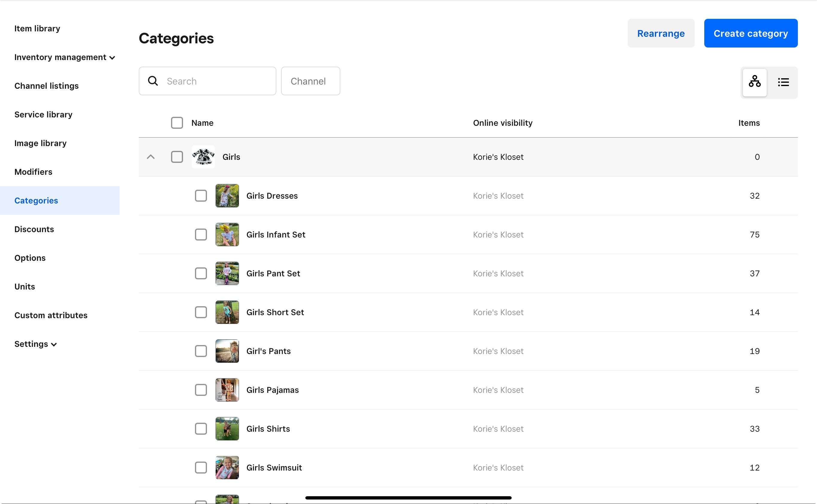Viewport: 817px width, 504px height.
Task: Click the Girls Swimsuit thumbnail image
Action: click(x=227, y=467)
